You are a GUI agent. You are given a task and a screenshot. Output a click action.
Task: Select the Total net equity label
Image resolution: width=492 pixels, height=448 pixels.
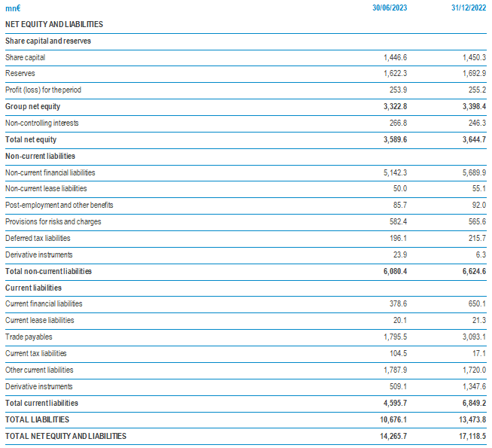pyautogui.click(x=31, y=139)
